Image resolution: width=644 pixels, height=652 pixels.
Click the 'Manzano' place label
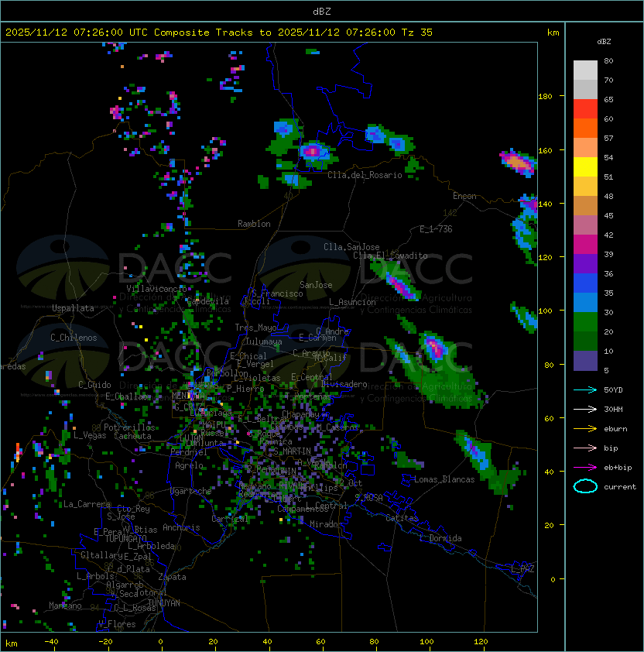pyautogui.click(x=65, y=606)
